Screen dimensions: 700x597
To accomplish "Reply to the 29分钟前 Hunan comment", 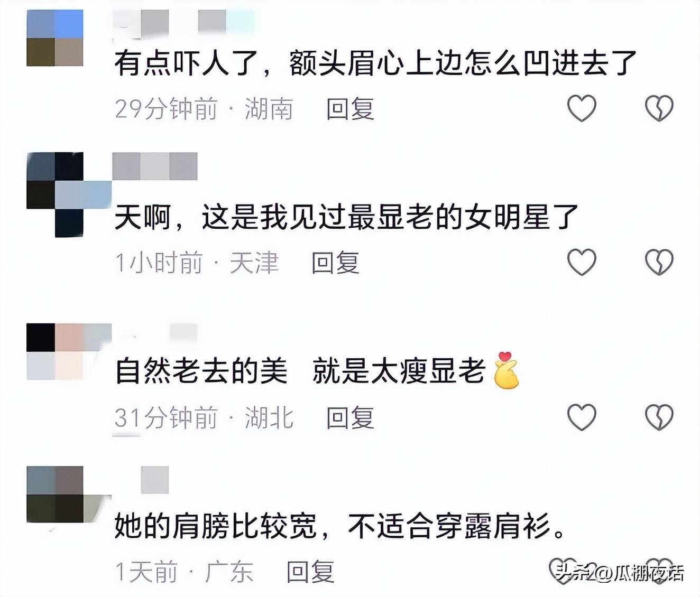I will (350, 109).
